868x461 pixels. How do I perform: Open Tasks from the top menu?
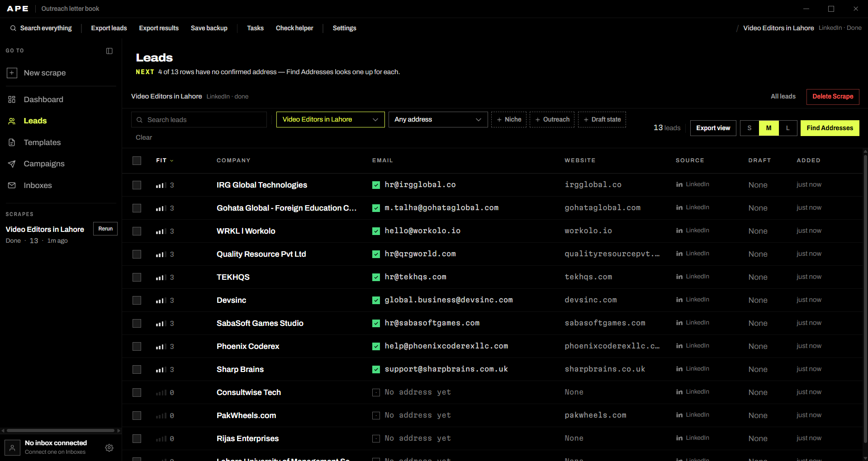(x=255, y=28)
